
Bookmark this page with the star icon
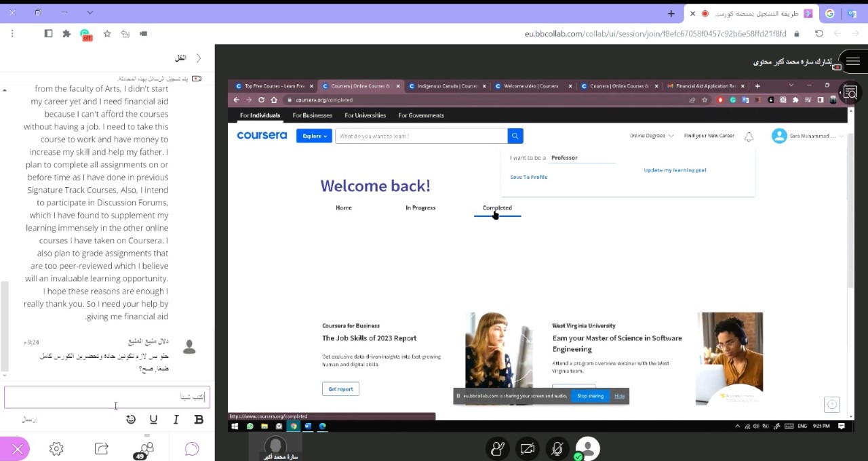[x=107, y=33]
